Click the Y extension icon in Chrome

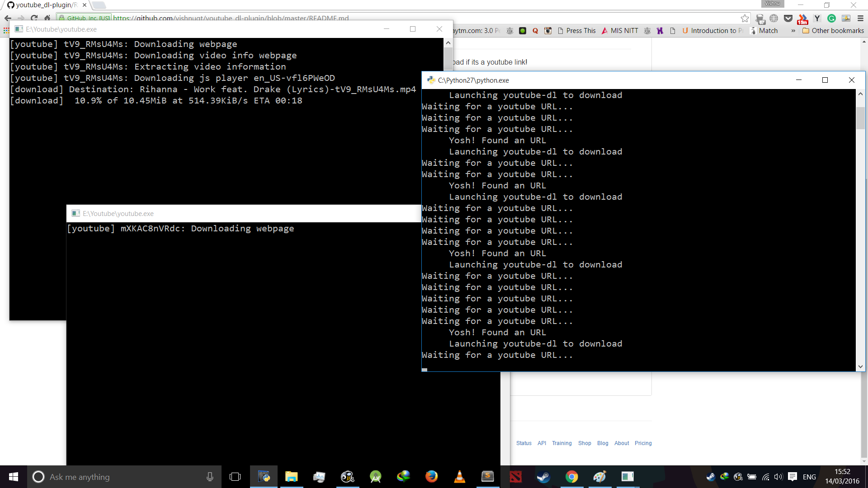(817, 18)
